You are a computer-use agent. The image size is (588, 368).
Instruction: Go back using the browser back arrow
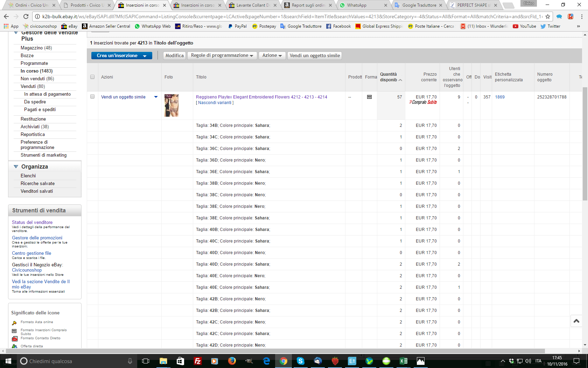click(6, 16)
